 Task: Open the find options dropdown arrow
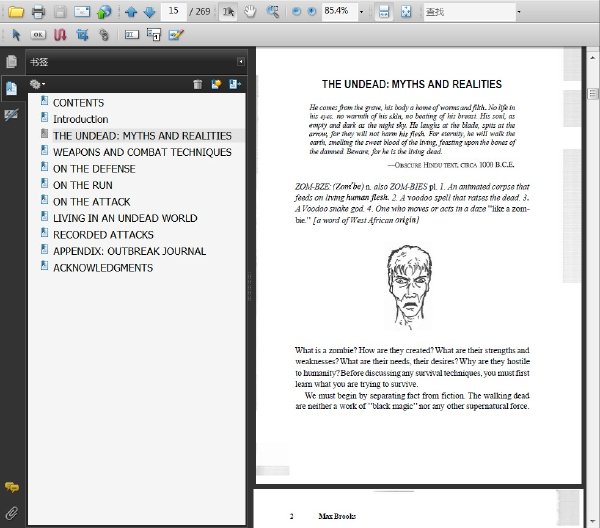pos(519,12)
